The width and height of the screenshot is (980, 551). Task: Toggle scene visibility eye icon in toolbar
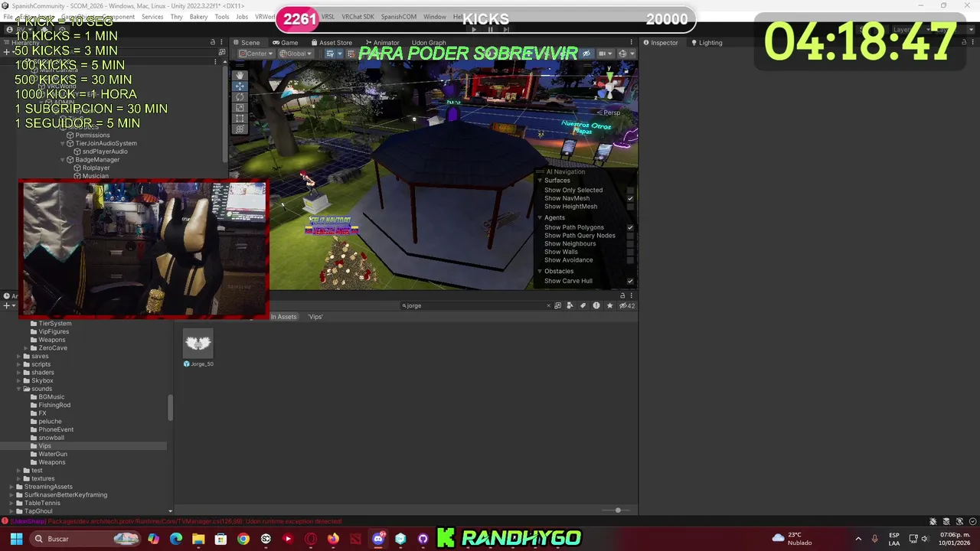(586, 54)
